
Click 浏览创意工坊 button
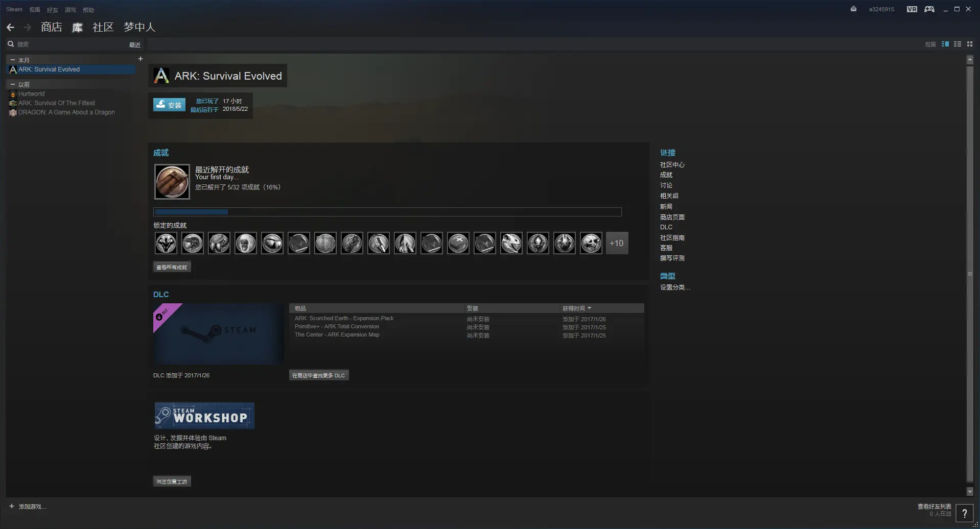[x=172, y=482]
